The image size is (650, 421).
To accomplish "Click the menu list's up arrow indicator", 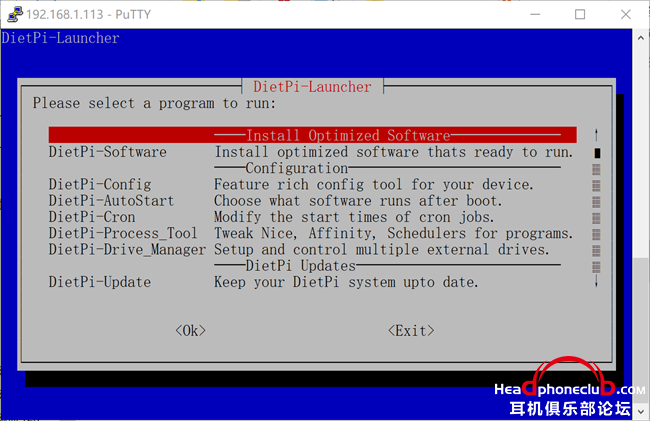I will [x=596, y=135].
